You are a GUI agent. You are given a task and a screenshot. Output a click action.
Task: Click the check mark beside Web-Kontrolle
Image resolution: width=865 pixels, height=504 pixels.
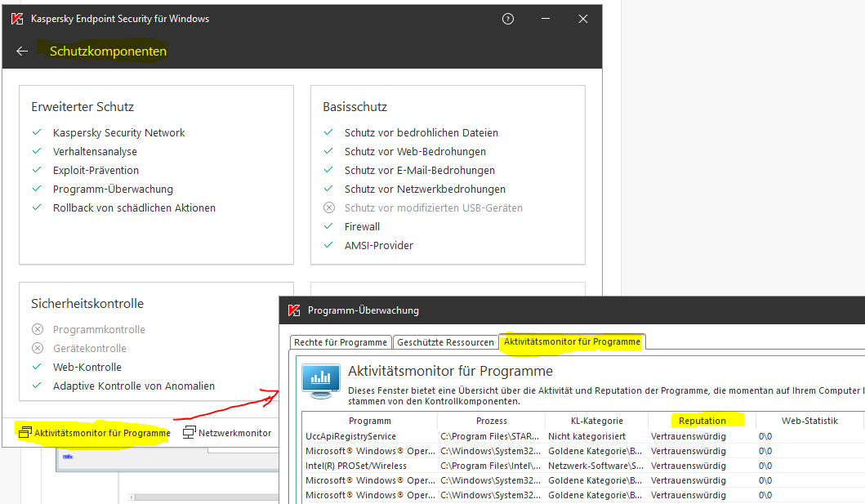(x=37, y=367)
